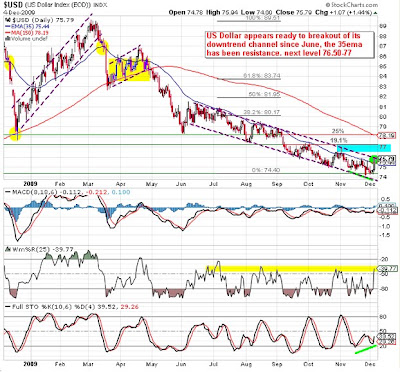400x372 pixels.
Task: Click the 61.8%: 83.74 Fibonacci label
Action: (261, 76)
